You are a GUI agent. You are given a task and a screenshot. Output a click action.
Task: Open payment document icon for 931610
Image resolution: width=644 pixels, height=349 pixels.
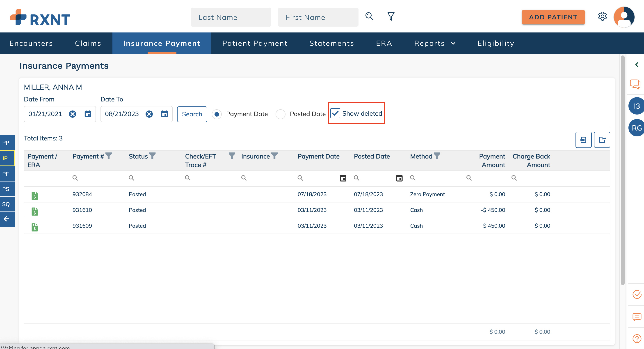tap(34, 211)
